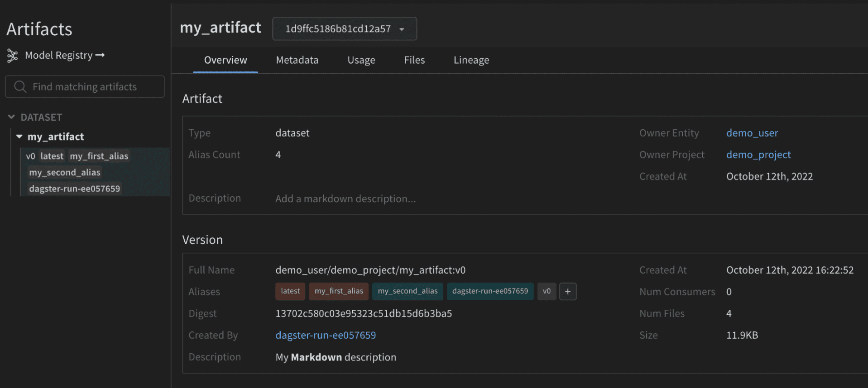This screenshot has height=388, width=868.
Task: Click the Artifact section heading
Action: [x=202, y=99]
